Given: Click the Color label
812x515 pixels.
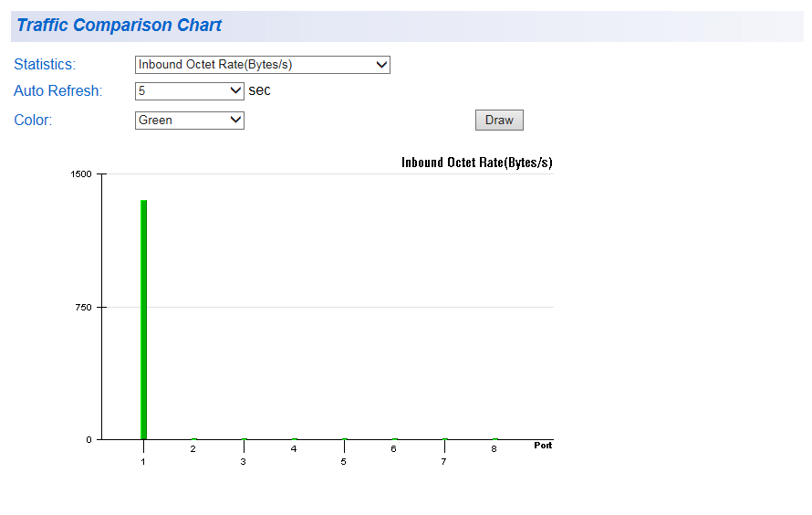Looking at the screenshot, I should point(33,120).
